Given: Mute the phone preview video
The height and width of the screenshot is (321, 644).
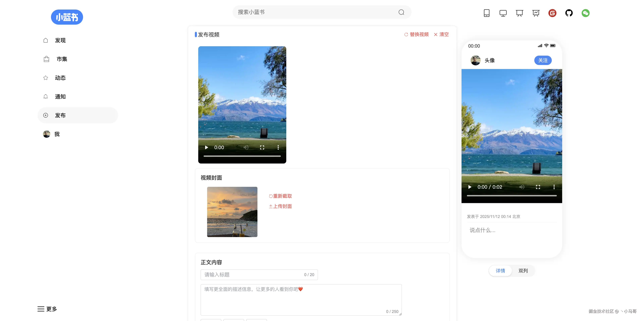Looking at the screenshot, I should click(522, 187).
